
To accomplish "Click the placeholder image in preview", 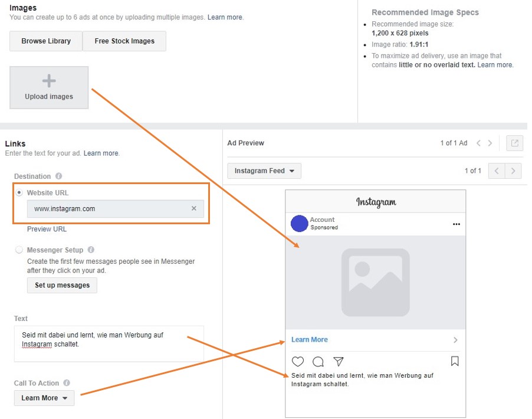I will 376,283.
